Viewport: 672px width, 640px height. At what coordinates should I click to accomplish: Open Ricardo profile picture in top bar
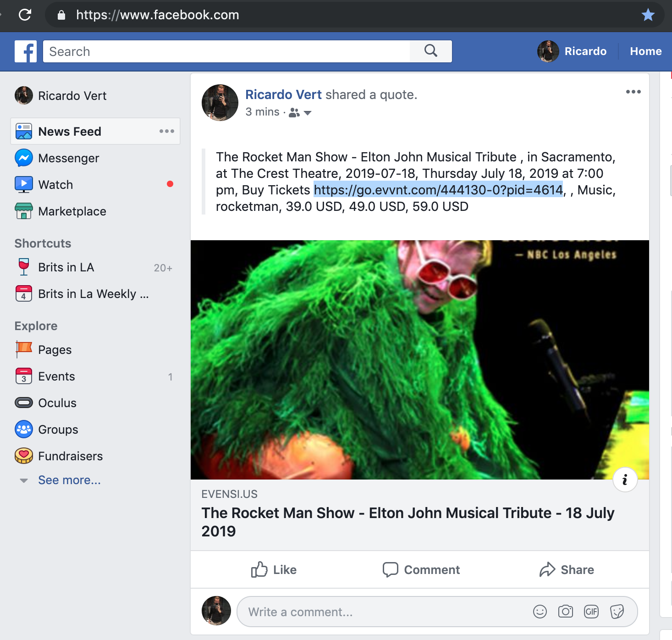click(x=548, y=51)
